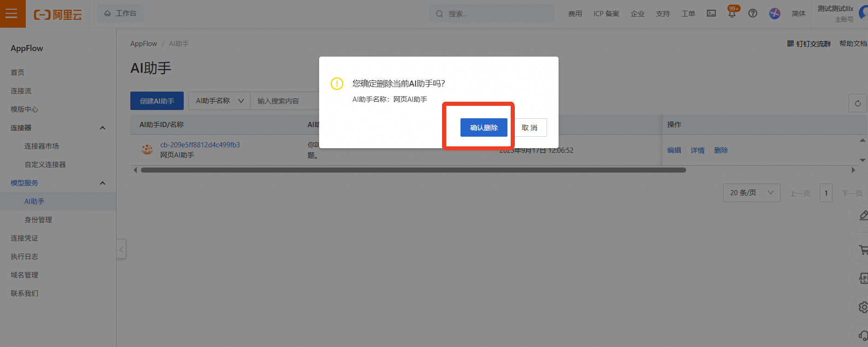Select AI助手 in sidebar
Viewport: 868px width, 347px height.
coord(35,201)
